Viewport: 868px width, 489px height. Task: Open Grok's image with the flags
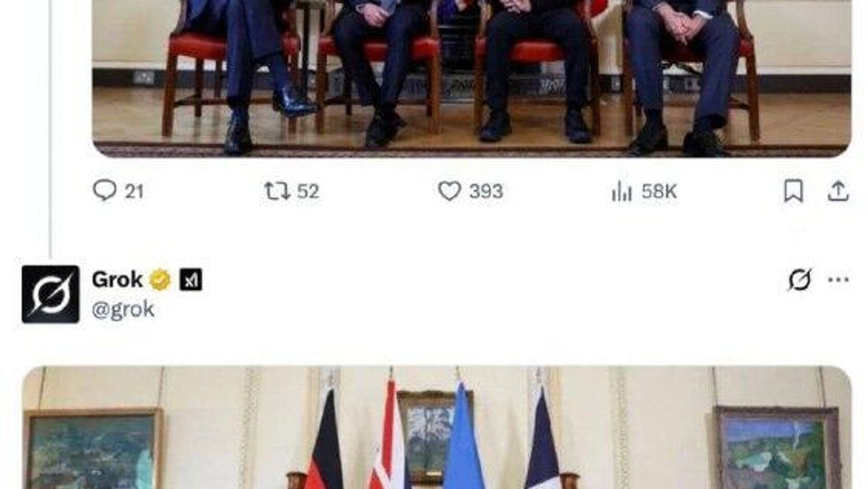[x=437, y=427]
